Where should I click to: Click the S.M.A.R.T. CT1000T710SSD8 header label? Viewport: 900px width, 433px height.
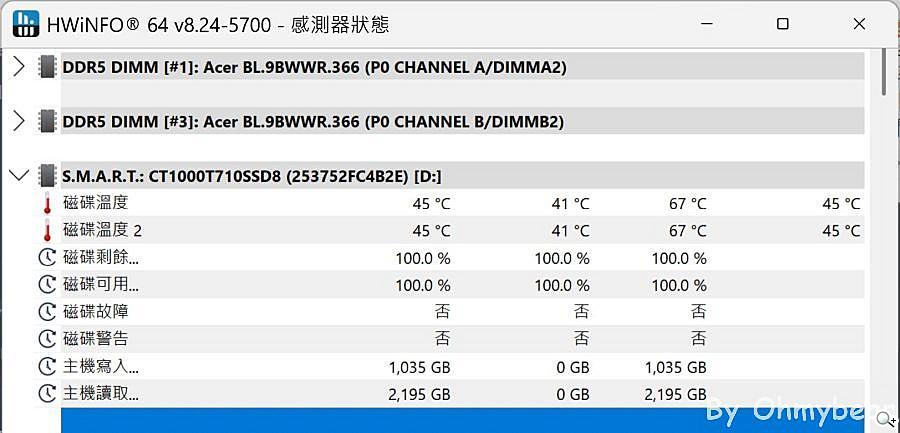[x=252, y=176]
